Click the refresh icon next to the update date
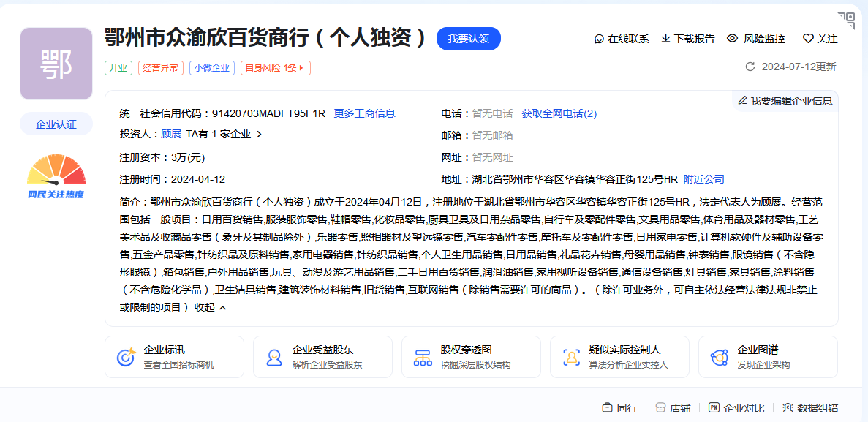This screenshot has width=868, height=422. tap(752, 66)
